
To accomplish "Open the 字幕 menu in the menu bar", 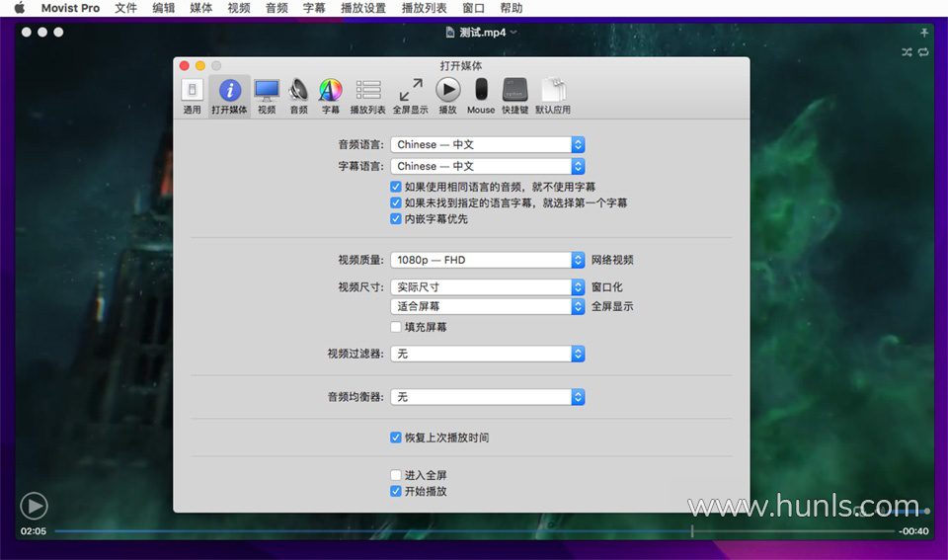I will [x=314, y=8].
